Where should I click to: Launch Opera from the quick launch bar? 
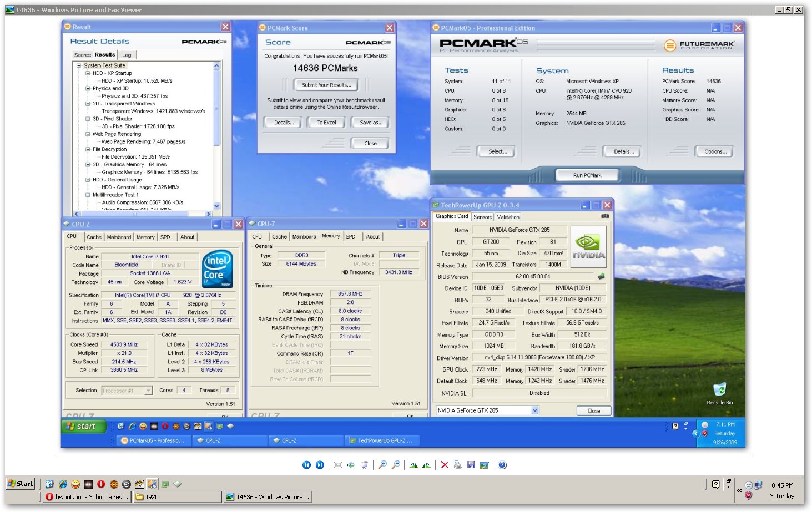coord(101,484)
